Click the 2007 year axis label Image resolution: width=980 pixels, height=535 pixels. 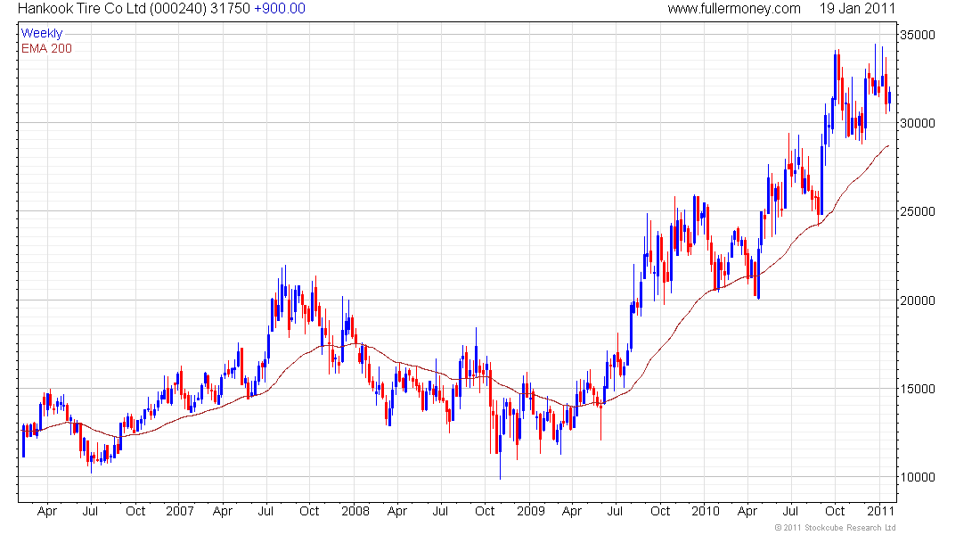(179, 511)
